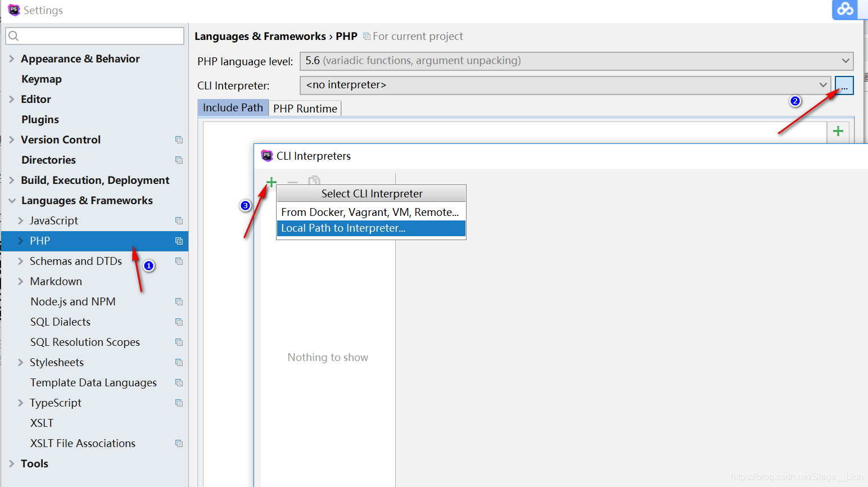This screenshot has height=487, width=868.
Task: Choose Local Path to Interpreter option
Action: (x=371, y=228)
